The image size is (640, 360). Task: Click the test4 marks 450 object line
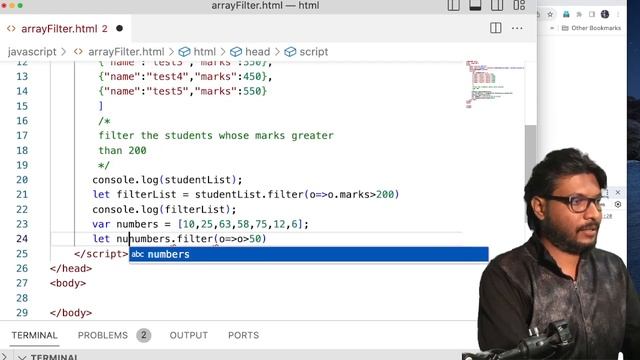pos(185,77)
